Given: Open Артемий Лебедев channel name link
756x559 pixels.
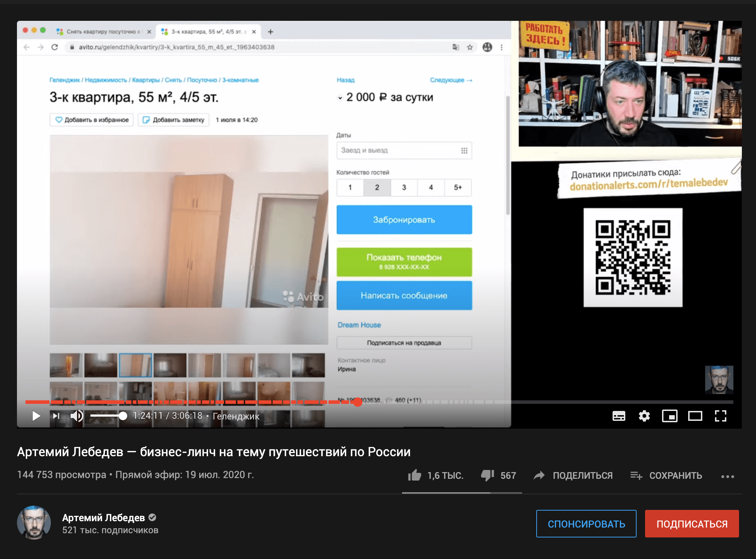Looking at the screenshot, I should (104, 518).
